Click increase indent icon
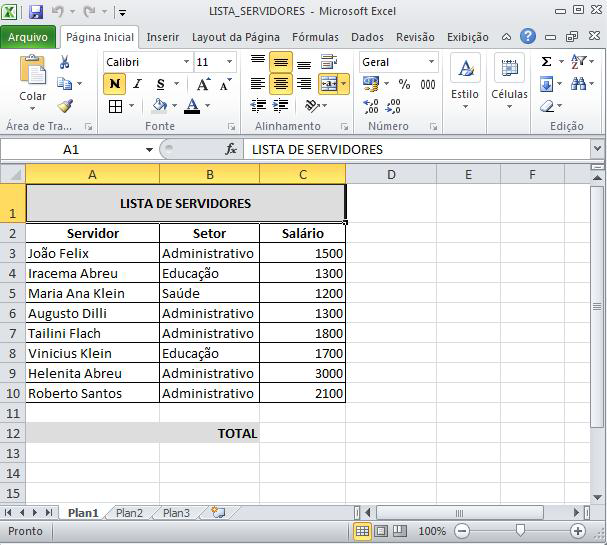Viewport: 607px width, 545px height. pyautogui.click(x=281, y=105)
